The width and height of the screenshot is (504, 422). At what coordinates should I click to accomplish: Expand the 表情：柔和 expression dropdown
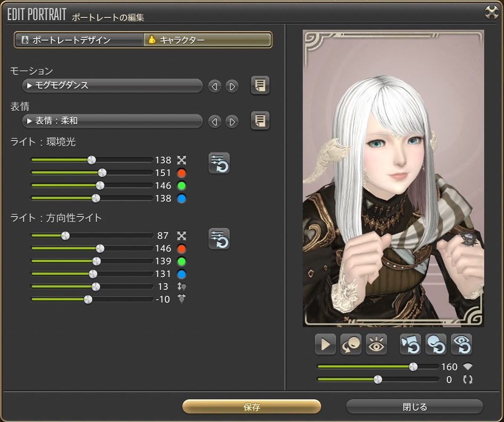click(x=112, y=121)
